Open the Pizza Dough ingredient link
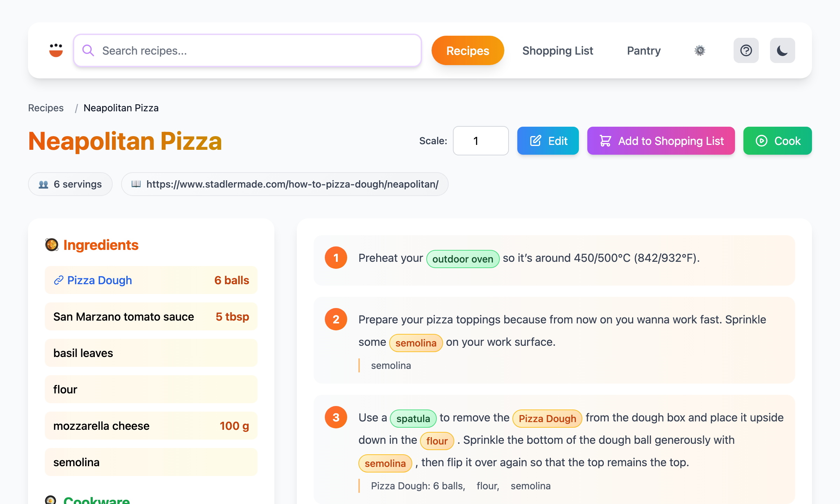 coord(99,280)
